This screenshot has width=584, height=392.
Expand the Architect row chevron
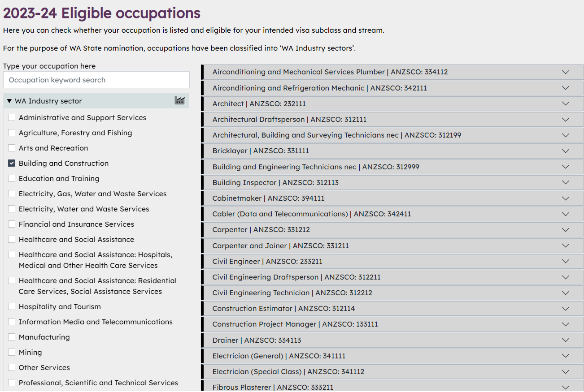coord(565,103)
